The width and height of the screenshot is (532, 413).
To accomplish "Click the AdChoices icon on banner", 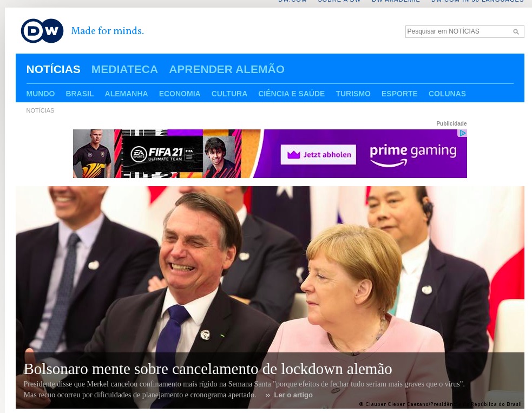I will [x=462, y=133].
